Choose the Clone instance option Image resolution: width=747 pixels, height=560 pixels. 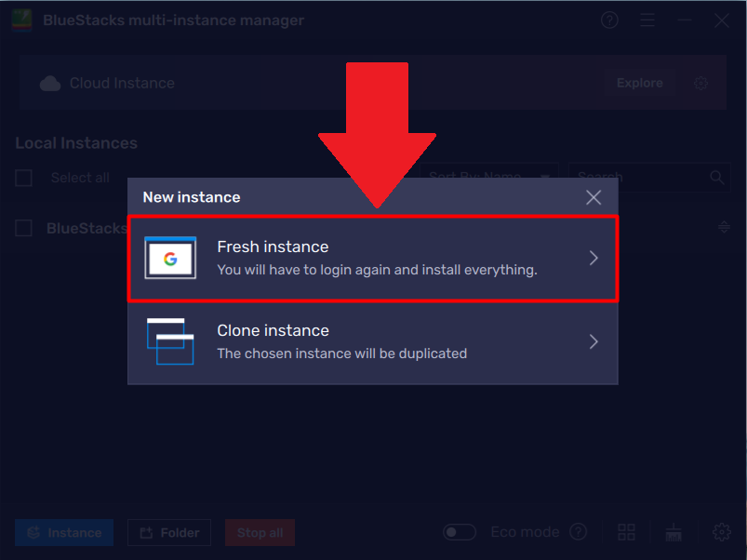372,342
